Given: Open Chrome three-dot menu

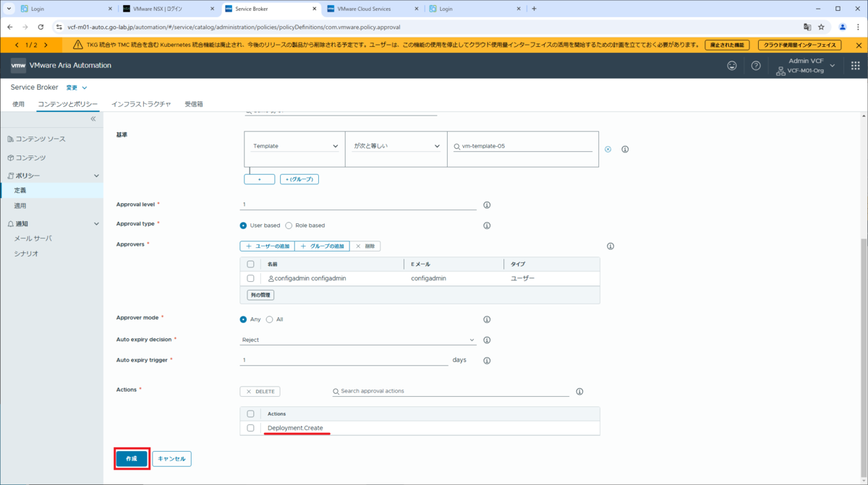Looking at the screenshot, I should (x=858, y=27).
